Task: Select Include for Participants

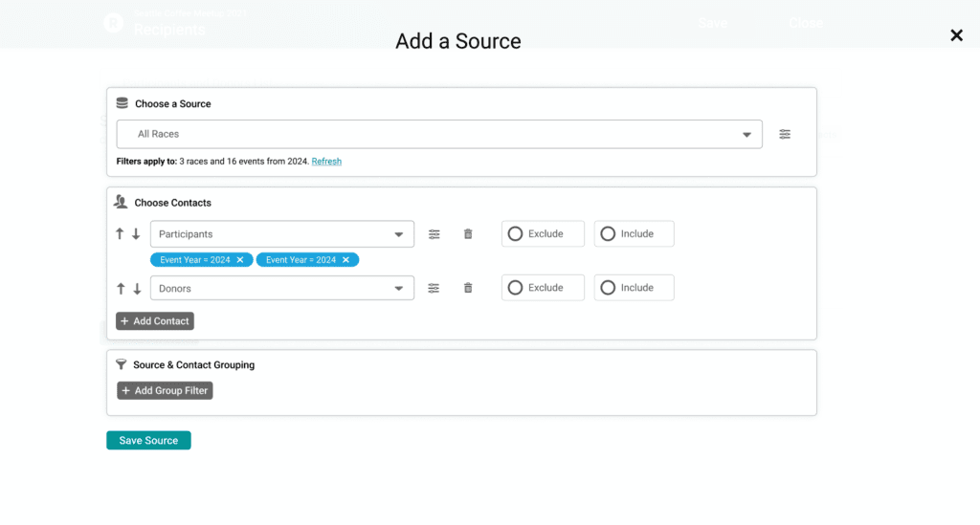Action: (634, 234)
